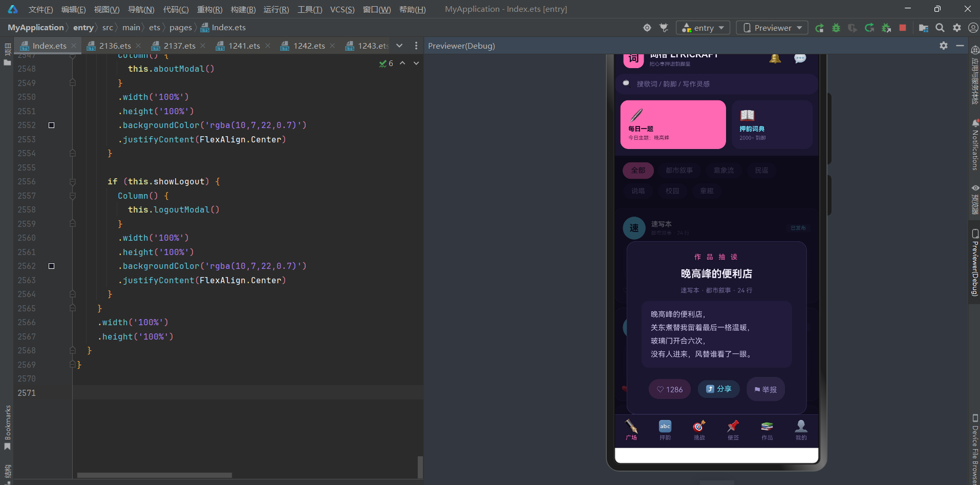Click the MyApplication breadcrumb

pyautogui.click(x=36, y=28)
